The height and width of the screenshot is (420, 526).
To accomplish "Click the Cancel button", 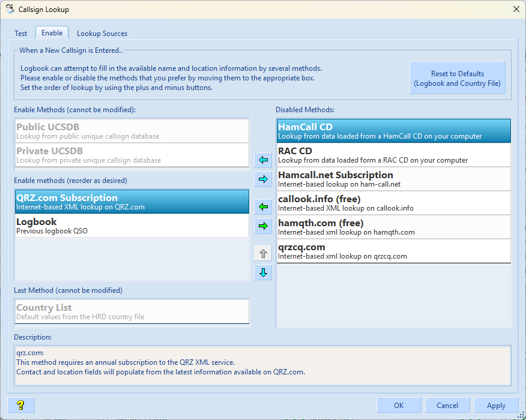I will [x=447, y=405].
